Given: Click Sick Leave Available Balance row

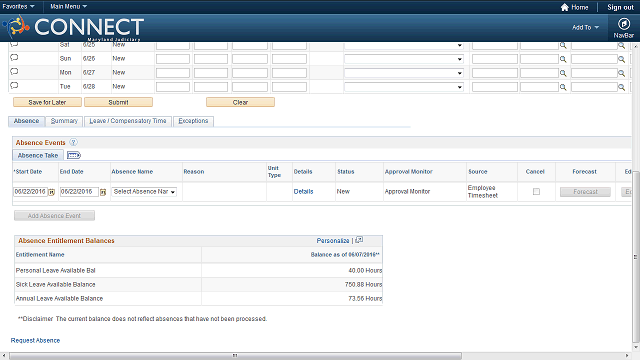Looking at the screenshot, I should coord(198,284).
